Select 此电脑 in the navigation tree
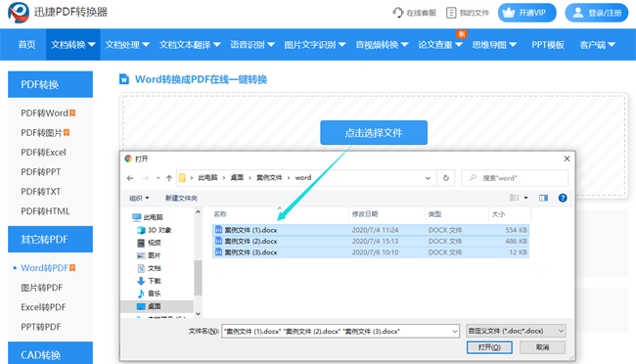636x364 pixels. coord(148,217)
